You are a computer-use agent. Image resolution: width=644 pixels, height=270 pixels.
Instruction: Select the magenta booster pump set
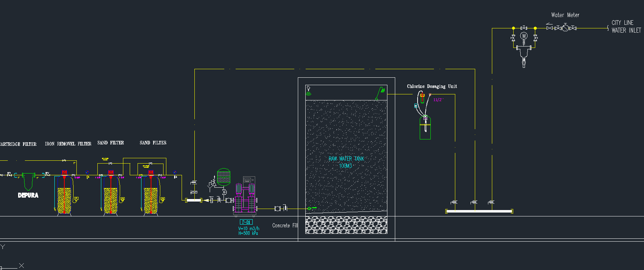[245, 199]
